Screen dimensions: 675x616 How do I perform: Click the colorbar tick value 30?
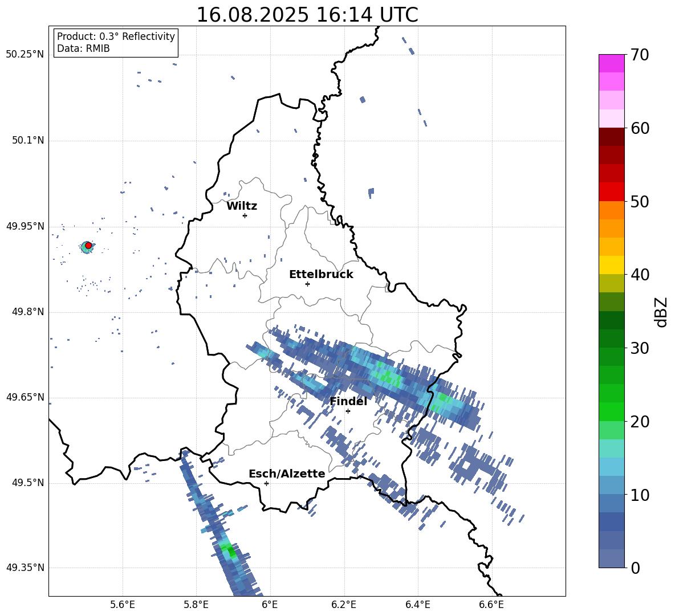[x=640, y=348]
